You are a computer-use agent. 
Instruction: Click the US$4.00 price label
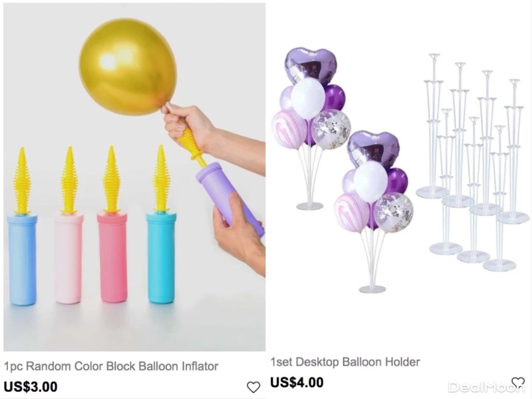pyautogui.click(x=297, y=382)
